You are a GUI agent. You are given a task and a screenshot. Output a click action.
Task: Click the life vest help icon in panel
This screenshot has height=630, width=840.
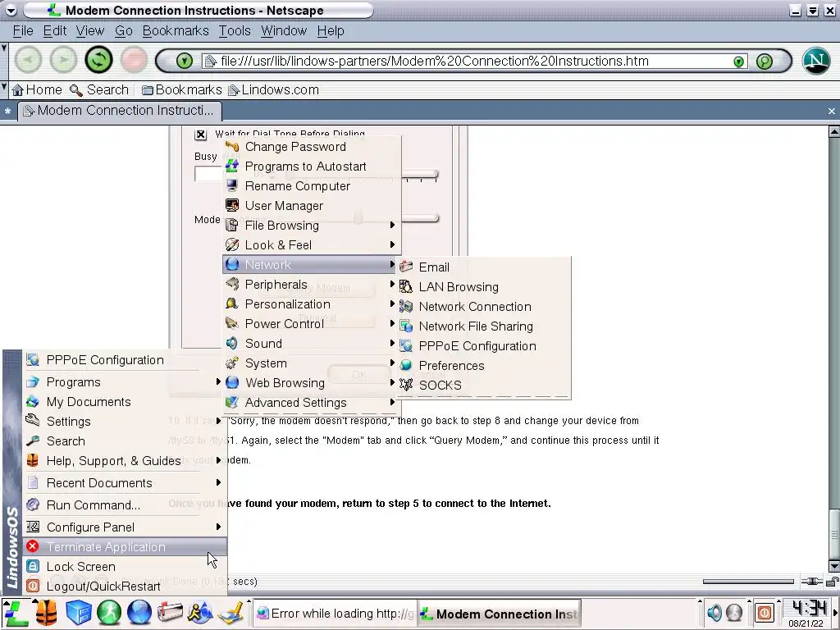(x=47, y=613)
